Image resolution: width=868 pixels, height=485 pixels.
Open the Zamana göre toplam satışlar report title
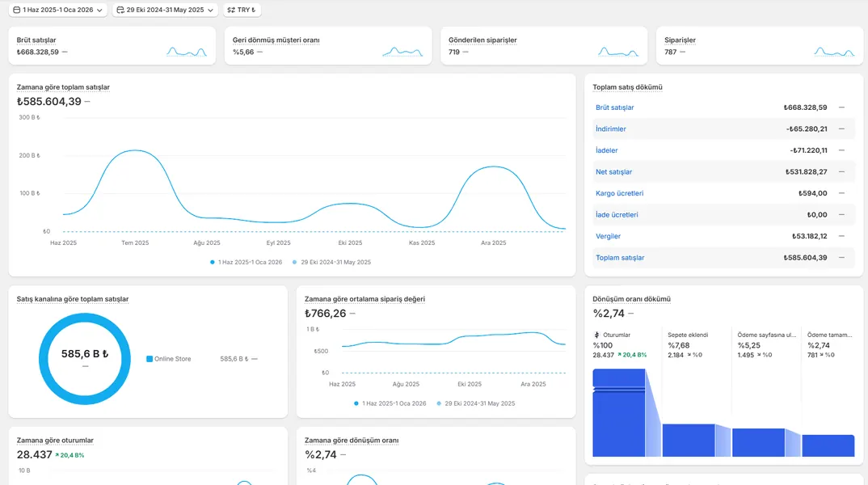(63, 87)
